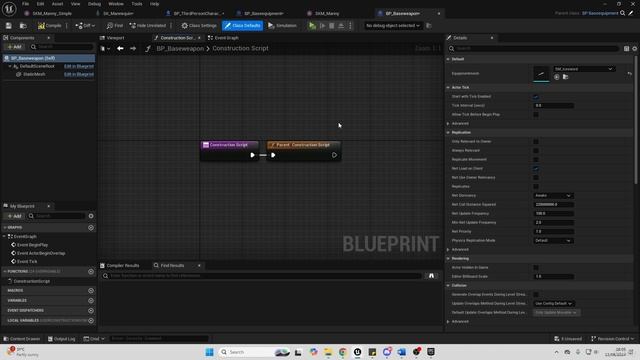Compile the blueprint

tap(49, 25)
